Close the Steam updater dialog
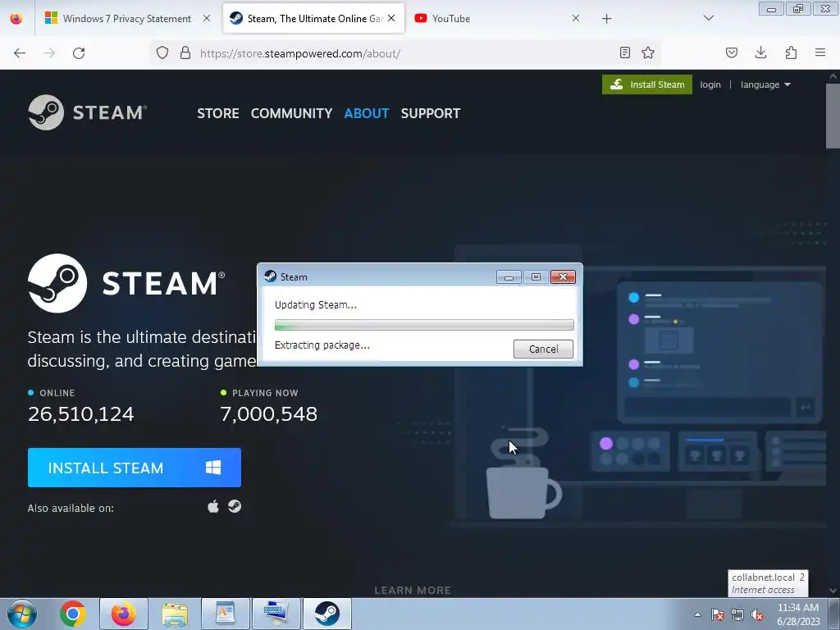The height and width of the screenshot is (630, 840). click(x=563, y=277)
